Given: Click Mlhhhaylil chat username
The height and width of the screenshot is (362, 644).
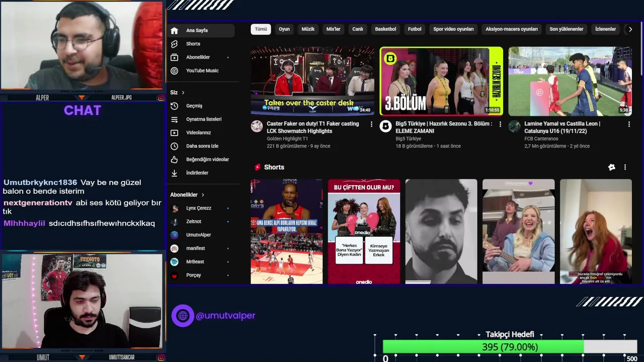Looking at the screenshot, I should click(x=24, y=223).
